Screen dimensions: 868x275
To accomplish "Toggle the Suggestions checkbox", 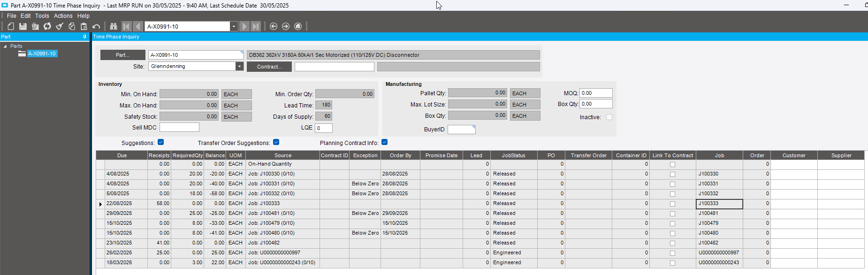I will (x=161, y=142).
